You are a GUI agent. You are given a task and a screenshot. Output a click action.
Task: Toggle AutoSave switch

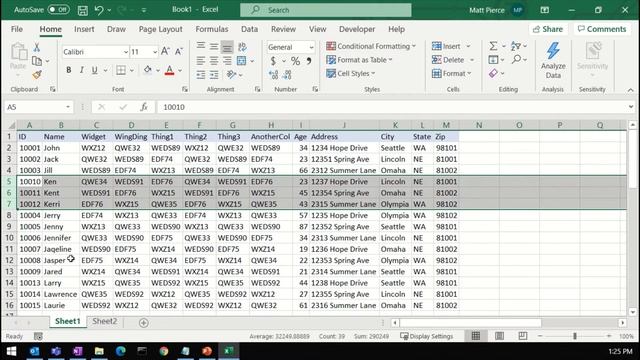(x=58, y=9)
